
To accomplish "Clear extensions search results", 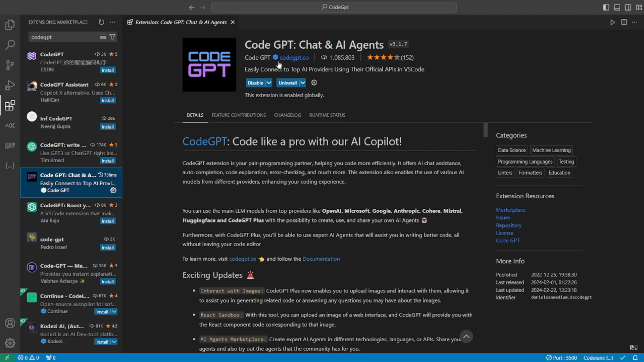I will (x=103, y=37).
